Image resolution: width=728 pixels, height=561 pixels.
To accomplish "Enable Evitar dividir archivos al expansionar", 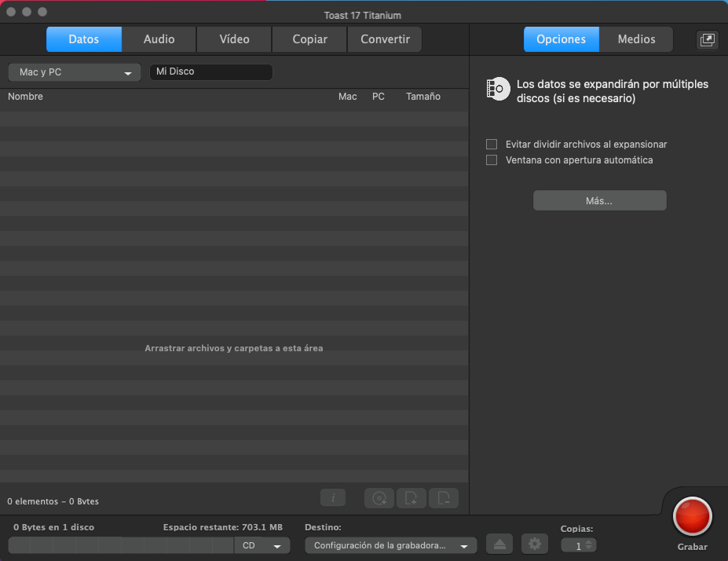I will [492, 145].
